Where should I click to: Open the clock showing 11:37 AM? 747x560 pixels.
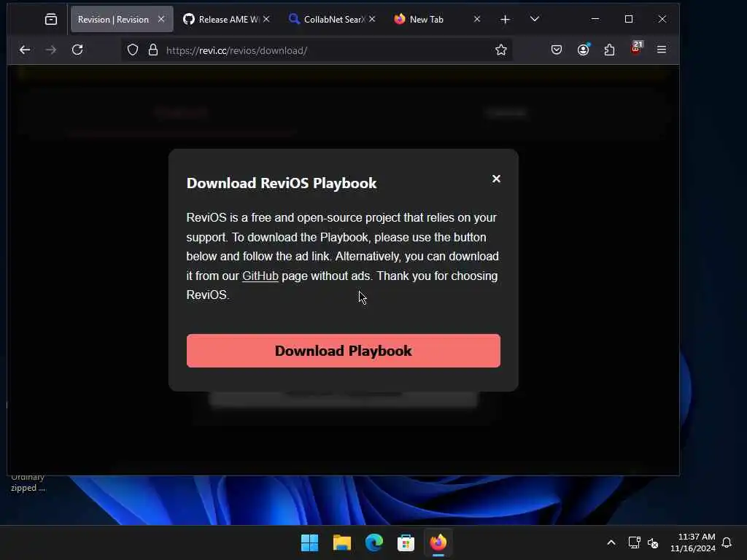coord(693,542)
